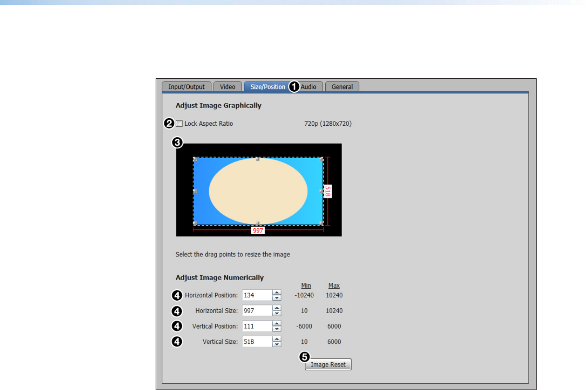Click the beige ellipse in the preview image
This screenshot has height=390, width=588.
coord(258,191)
